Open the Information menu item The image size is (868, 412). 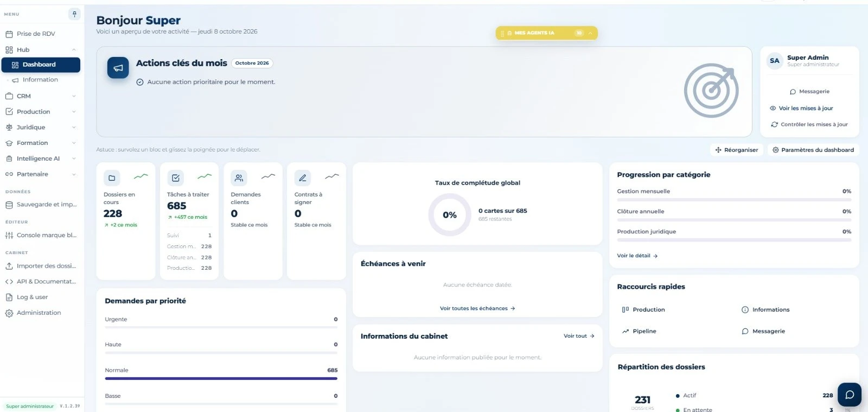41,80
